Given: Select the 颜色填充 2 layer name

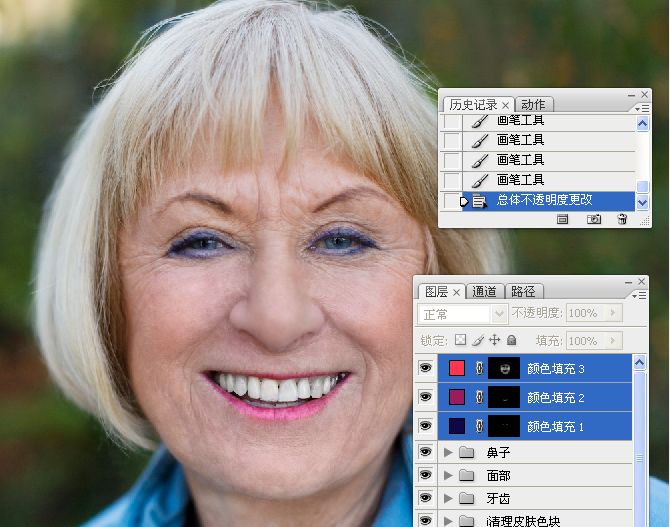Looking at the screenshot, I should tap(555, 398).
